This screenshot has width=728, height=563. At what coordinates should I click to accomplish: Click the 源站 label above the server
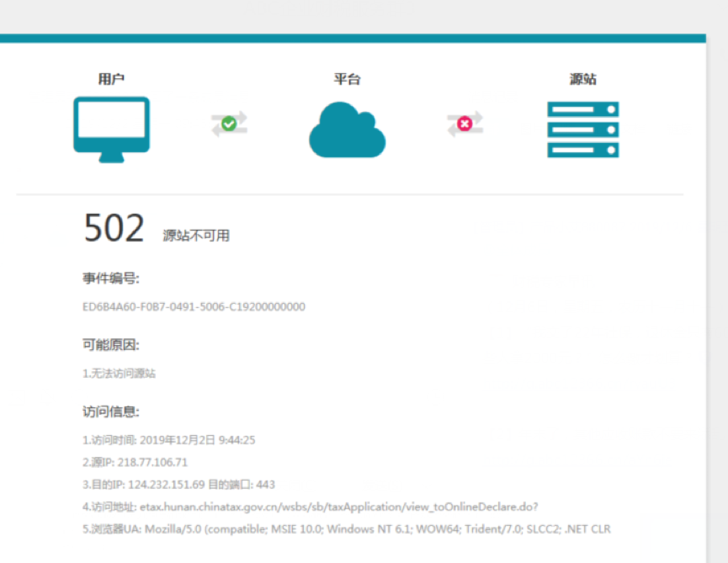(x=583, y=79)
